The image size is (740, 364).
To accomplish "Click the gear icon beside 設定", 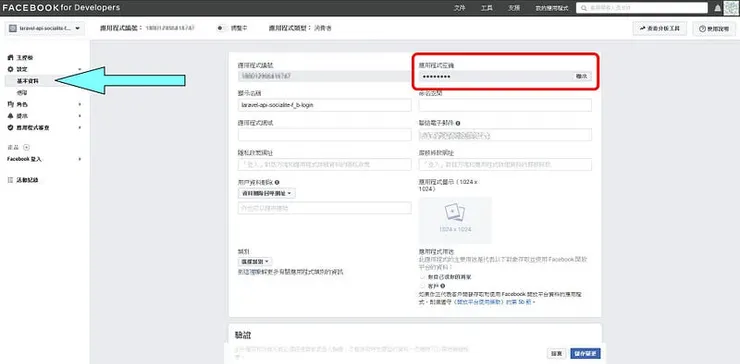I will point(10,69).
